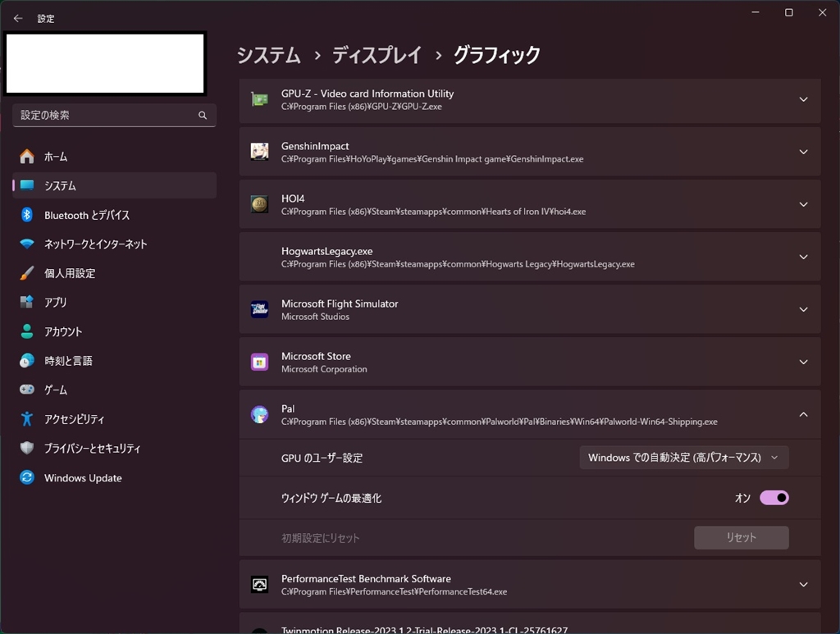Click the Accounts person icon
This screenshot has width=840, height=634.
pos(27,331)
